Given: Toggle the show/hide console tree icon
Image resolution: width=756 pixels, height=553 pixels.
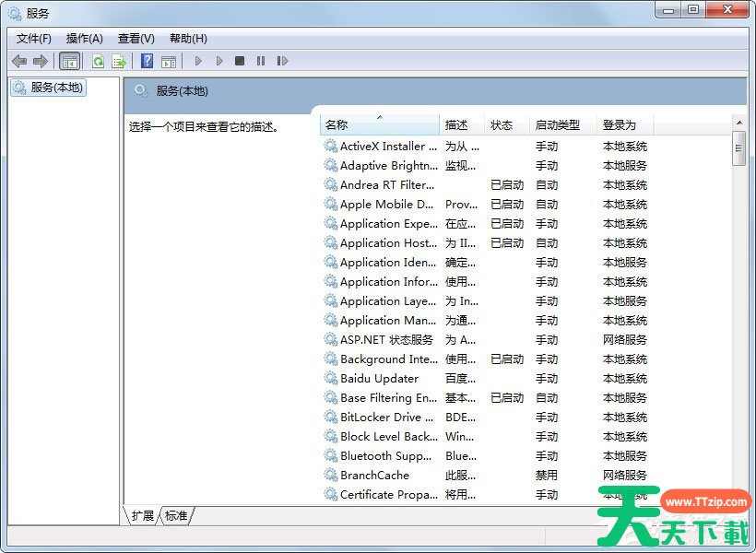Looking at the screenshot, I should coord(69,61).
